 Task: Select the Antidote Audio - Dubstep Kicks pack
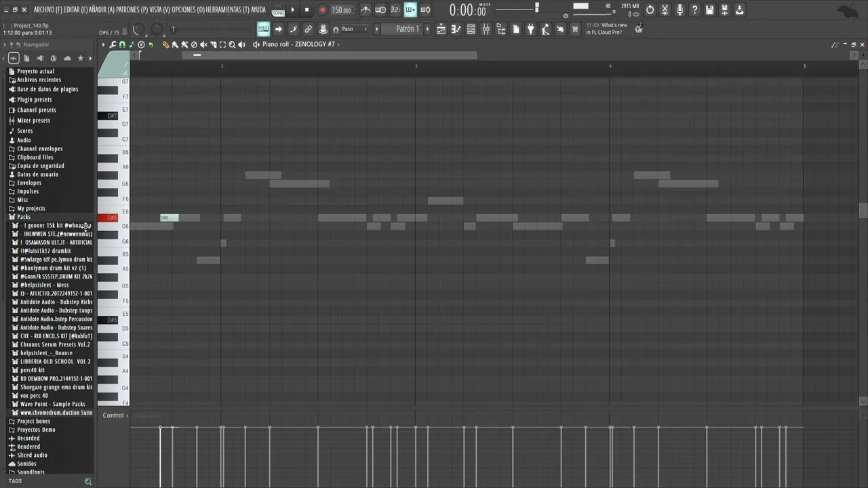(56, 302)
